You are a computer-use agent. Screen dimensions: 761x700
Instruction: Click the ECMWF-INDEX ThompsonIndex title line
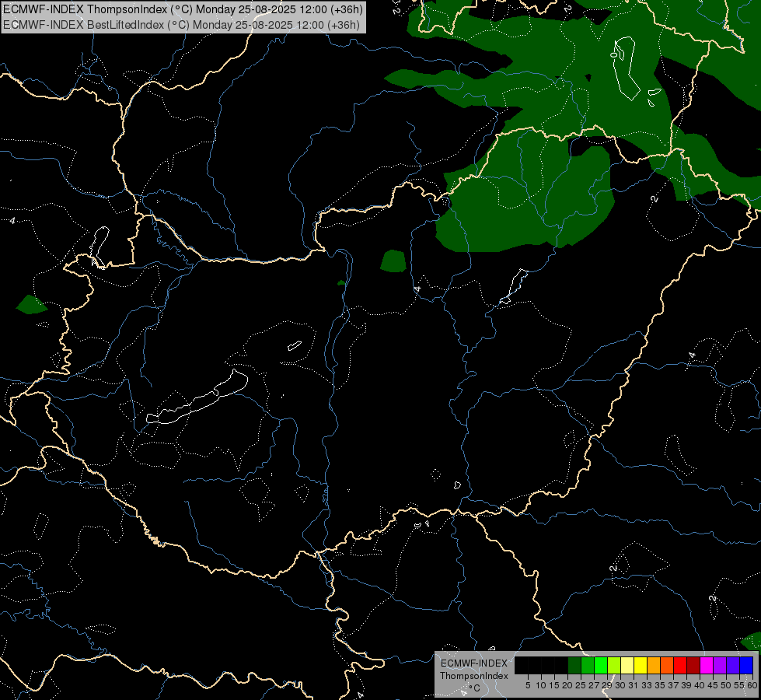coord(183,9)
